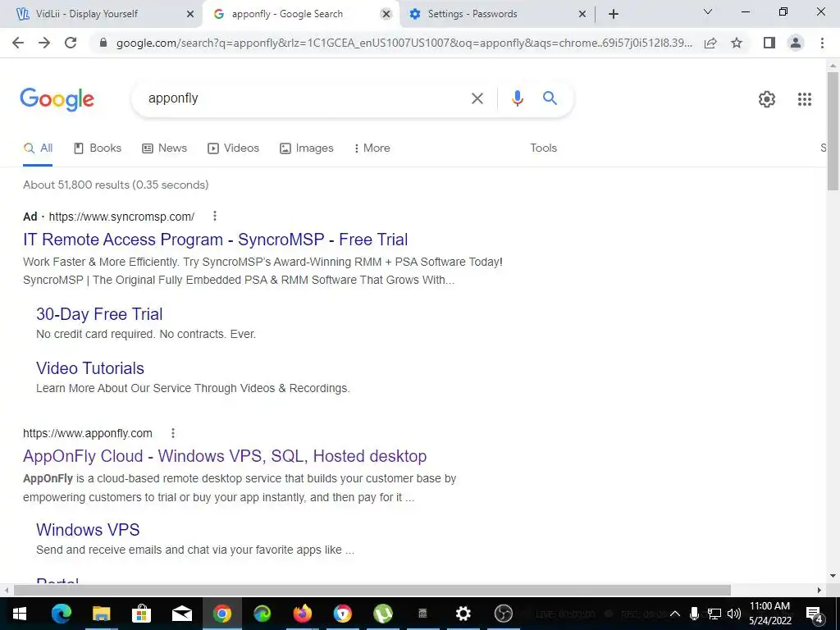This screenshot has width=840, height=630.
Task: Open Windows Settings gear in the taskbar
Action: tap(463, 614)
